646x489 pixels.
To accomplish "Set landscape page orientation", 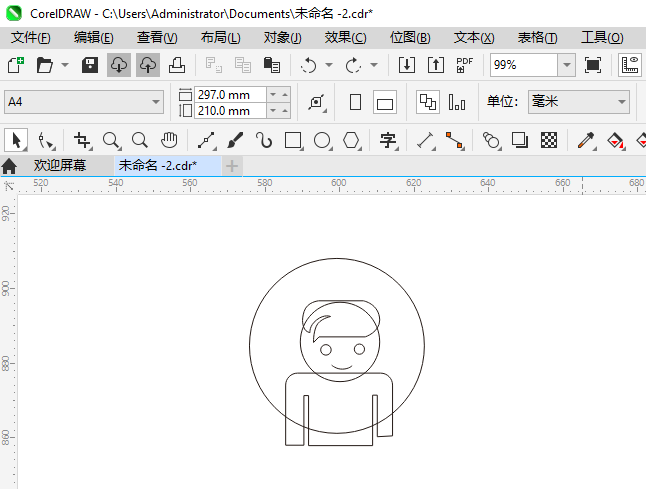I will pos(385,102).
